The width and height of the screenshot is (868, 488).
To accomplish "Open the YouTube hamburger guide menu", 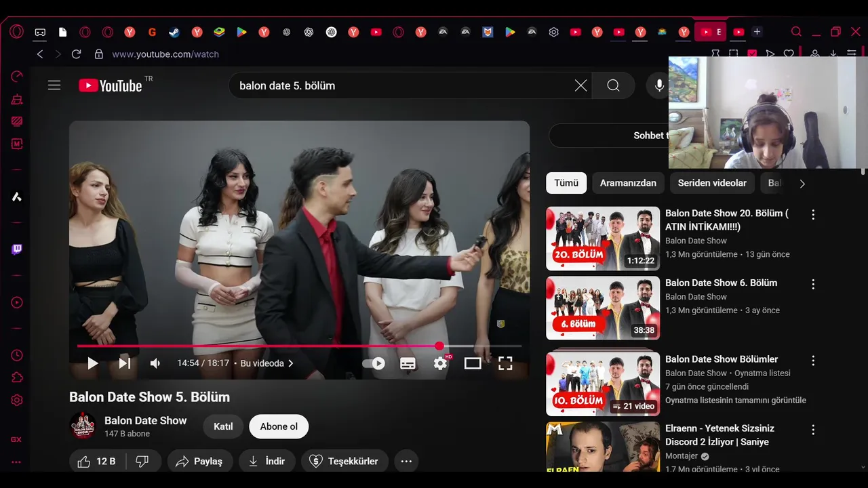I will [54, 85].
